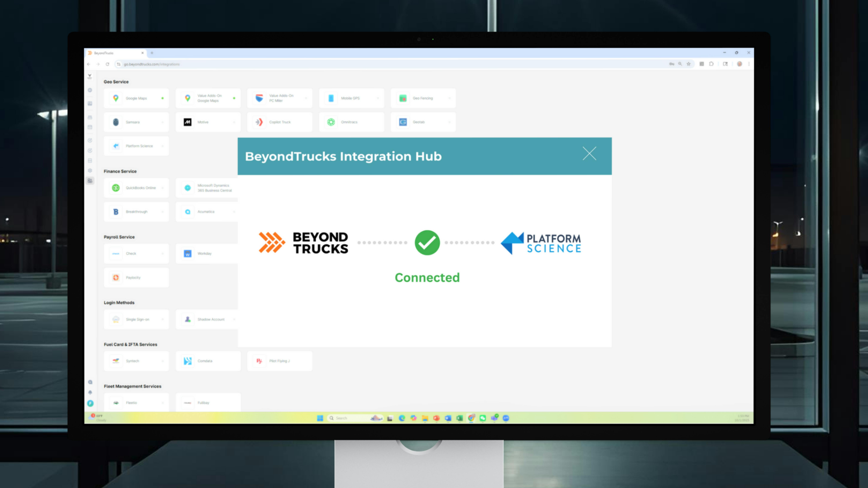868x488 pixels.
Task: Select the Motive integration icon
Action: point(188,122)
